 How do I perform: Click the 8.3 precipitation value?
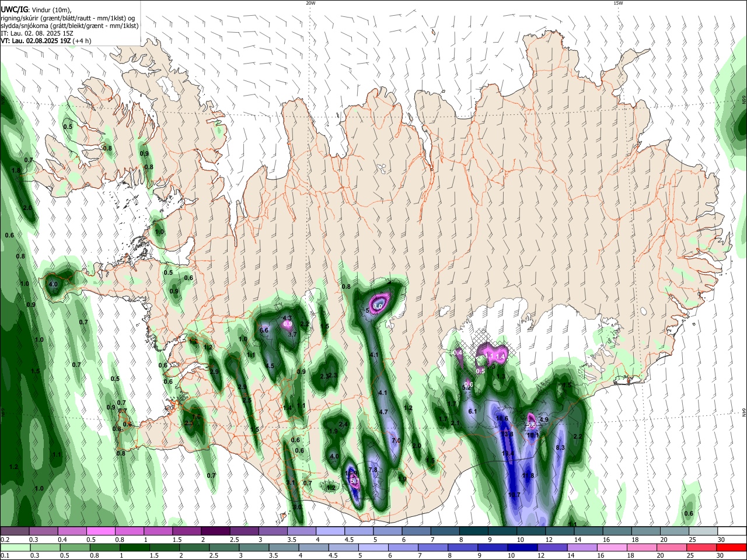point(560,447)
